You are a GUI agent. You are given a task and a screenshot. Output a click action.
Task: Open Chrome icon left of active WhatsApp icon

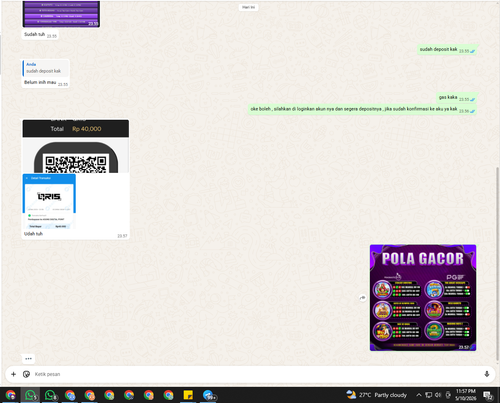[x=11, y=395]
